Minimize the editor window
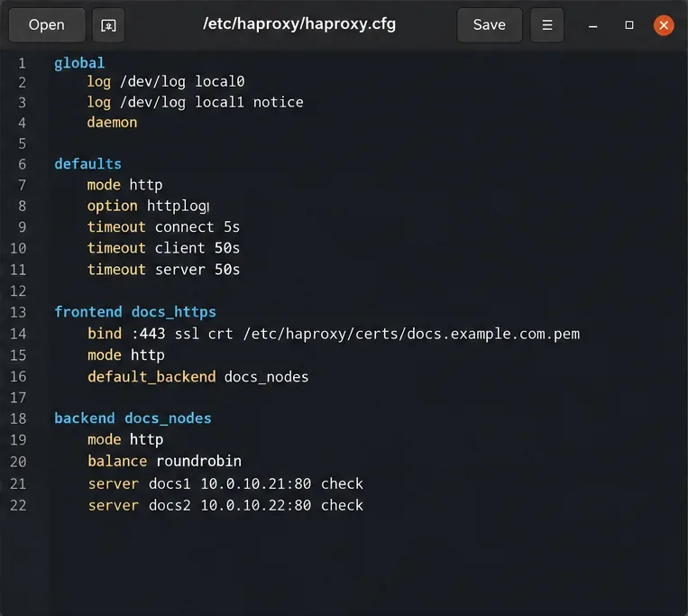The width and height of the screenshot is (688, 616). 592,25
